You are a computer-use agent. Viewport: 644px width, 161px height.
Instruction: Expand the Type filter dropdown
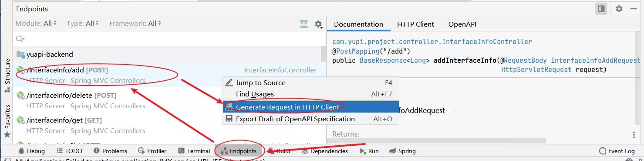[83, 24]
